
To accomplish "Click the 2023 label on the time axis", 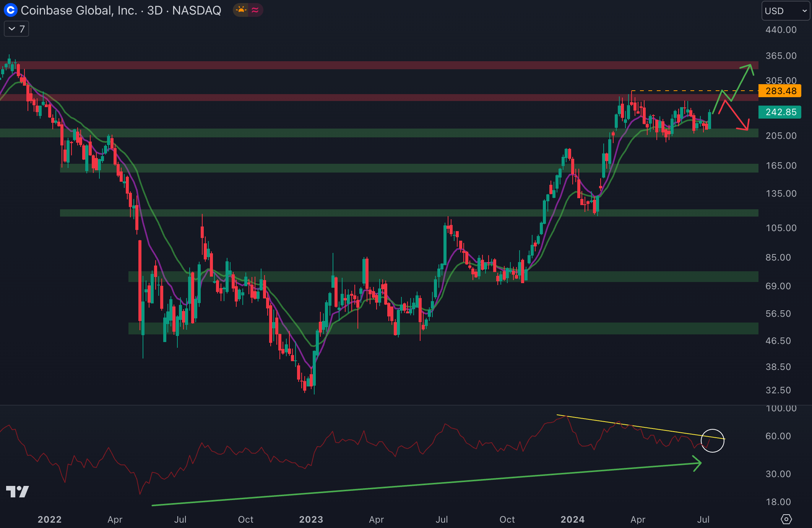I will coord(311,519).
